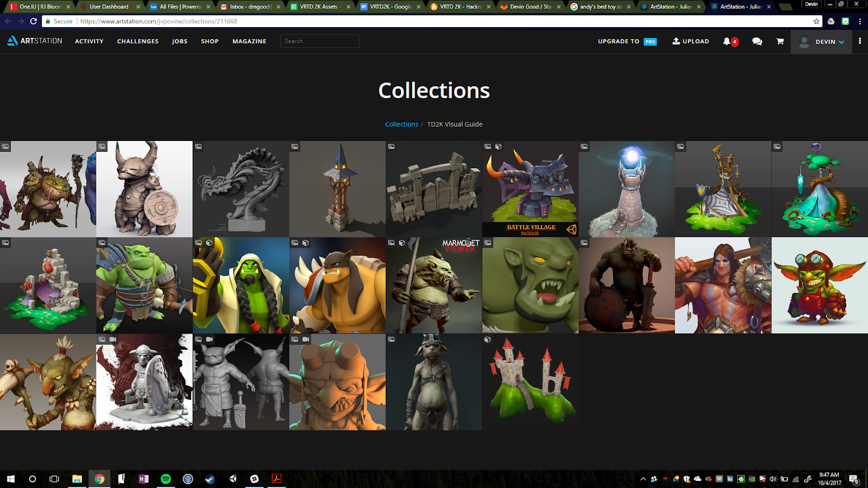Click the 9:47 AM taskbar clock
Viewport: 868px width, 488px height.
point(829,479)
